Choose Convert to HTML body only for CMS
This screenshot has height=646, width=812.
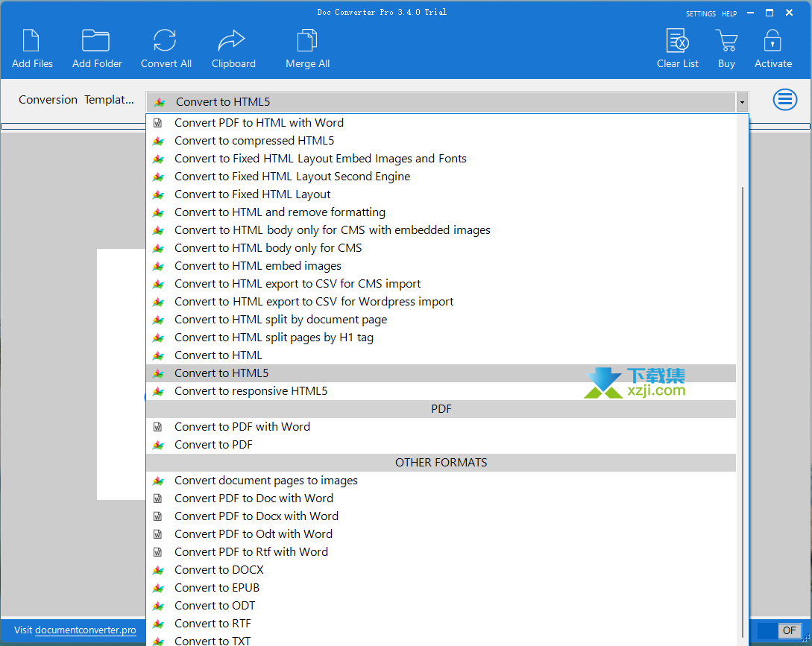(x=441, y=248)
